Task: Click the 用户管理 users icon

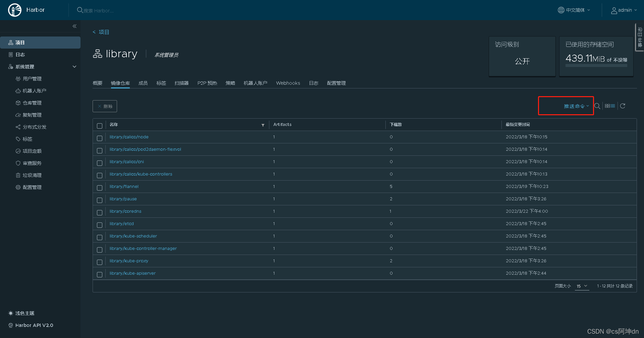Action: [18, 79]
